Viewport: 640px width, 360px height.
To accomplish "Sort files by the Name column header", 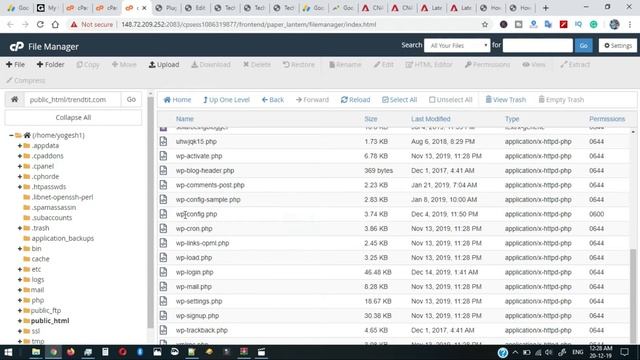I will pos(184,119).
